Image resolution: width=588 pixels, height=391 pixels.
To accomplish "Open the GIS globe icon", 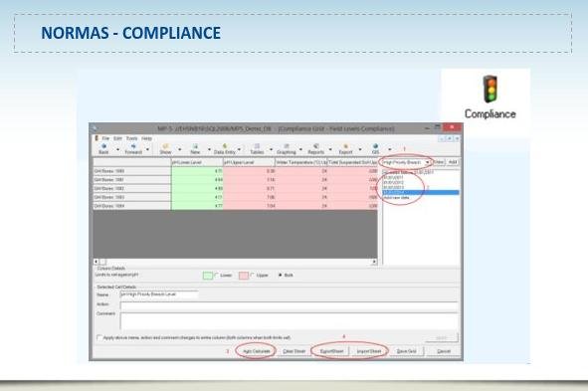I will tap(375, 146).
